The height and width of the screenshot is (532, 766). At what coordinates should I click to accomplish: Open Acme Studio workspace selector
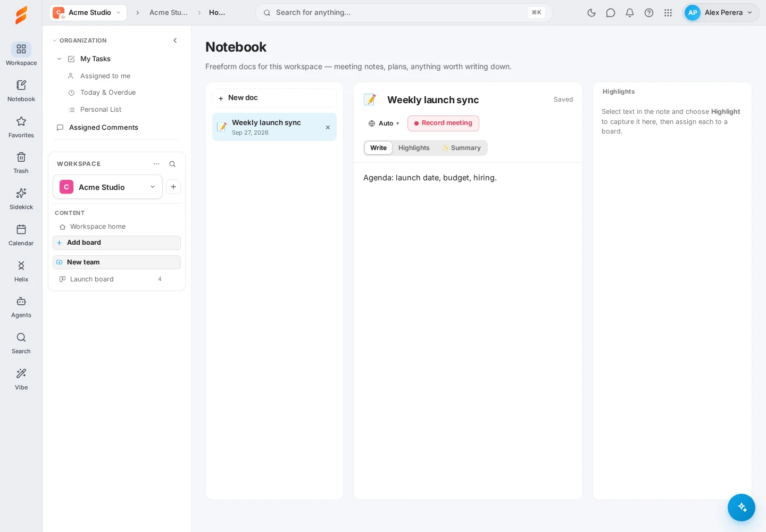(x=107, y=187)
